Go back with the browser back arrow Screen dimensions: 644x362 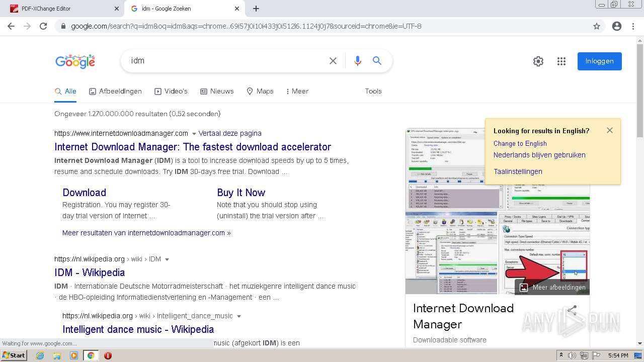click(11, 26)
